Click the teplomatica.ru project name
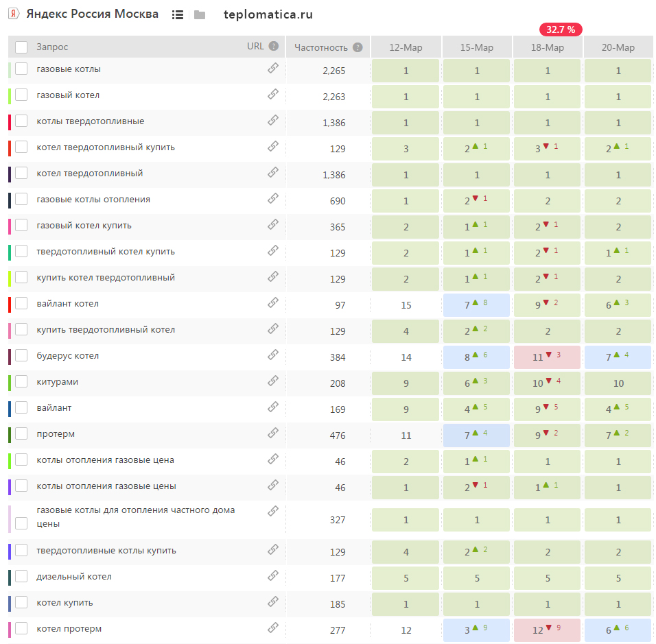The height and width of the screenshot is (644, 656). click(x=268, y=14)
